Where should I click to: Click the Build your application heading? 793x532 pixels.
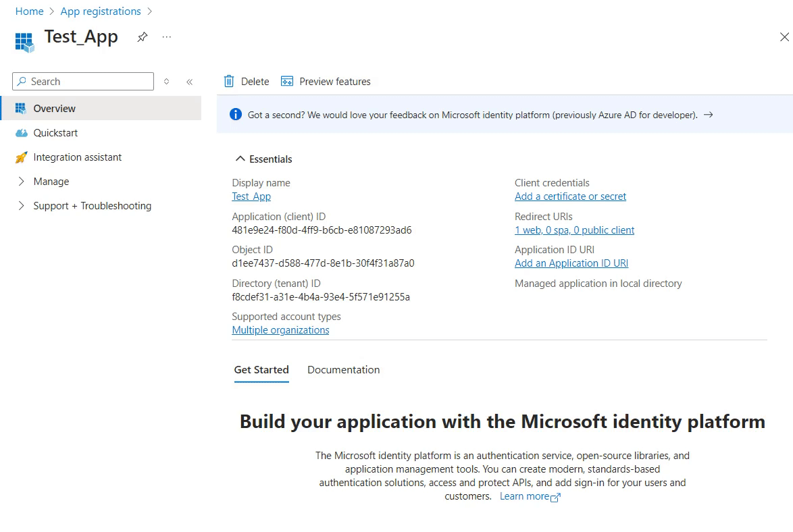[502, 421]
